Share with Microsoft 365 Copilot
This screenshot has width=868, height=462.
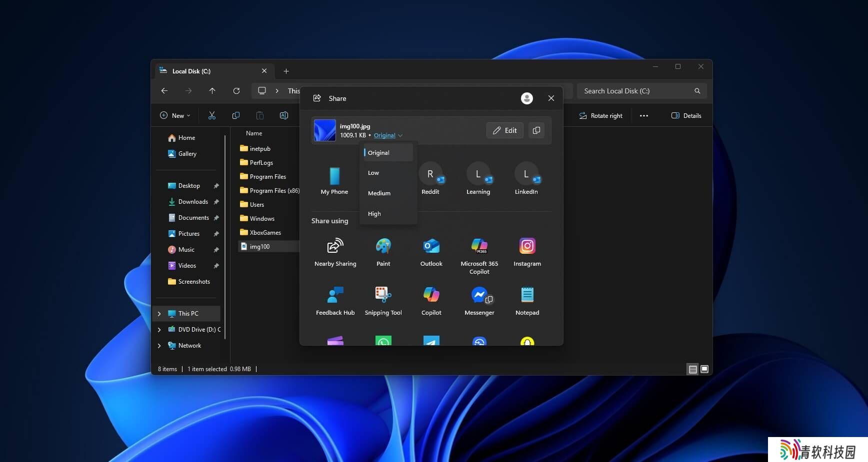pyautogui.click(x=479, y=255)
